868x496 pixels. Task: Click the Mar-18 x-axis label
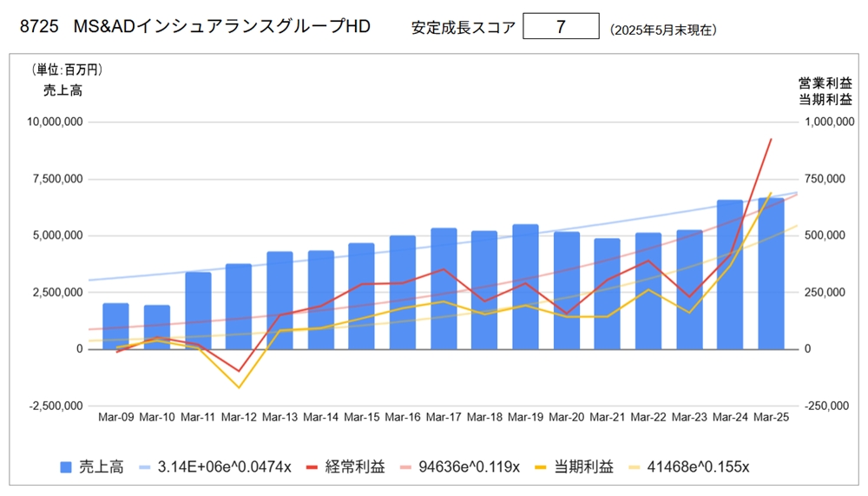(484, 417)
